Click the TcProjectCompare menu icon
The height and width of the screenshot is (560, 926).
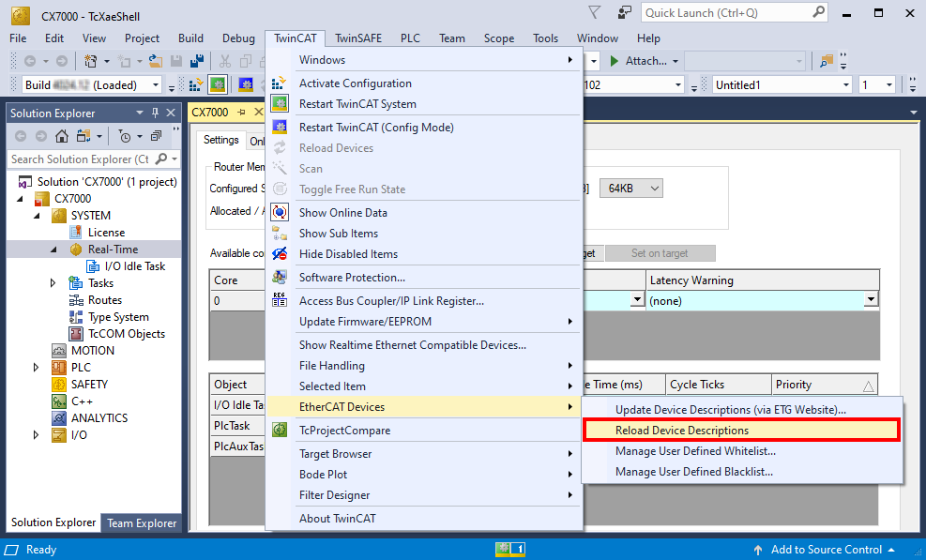tap(280, 430)
